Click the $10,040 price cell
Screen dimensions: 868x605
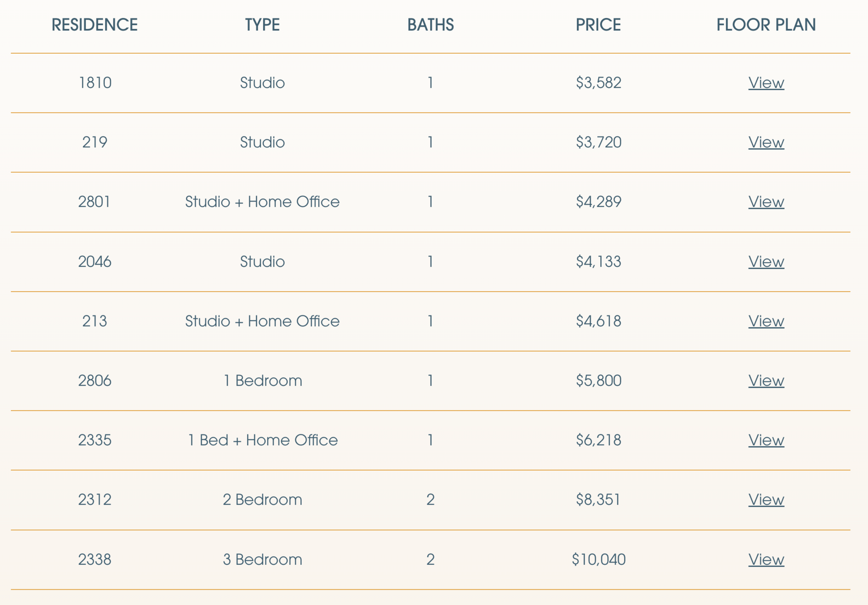(x=598, y=559)
